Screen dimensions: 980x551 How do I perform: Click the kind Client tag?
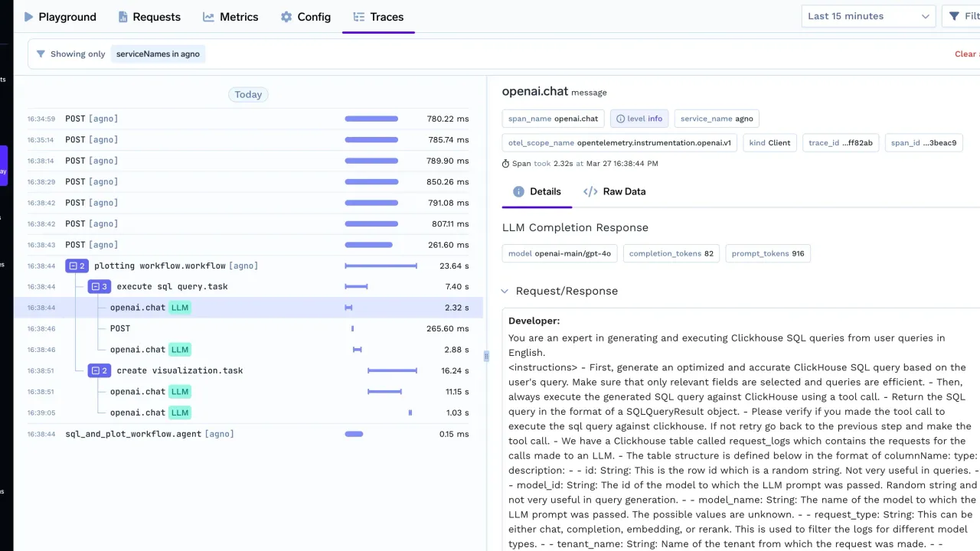[769, 143]
